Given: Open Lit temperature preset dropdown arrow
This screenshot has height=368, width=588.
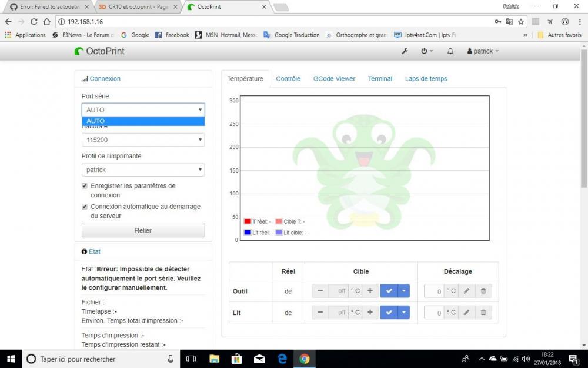Looking at the screenshot, I should click(x=403, y=313).
